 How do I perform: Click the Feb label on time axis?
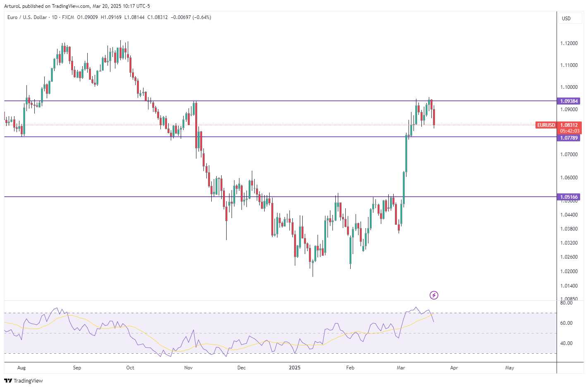350,368
